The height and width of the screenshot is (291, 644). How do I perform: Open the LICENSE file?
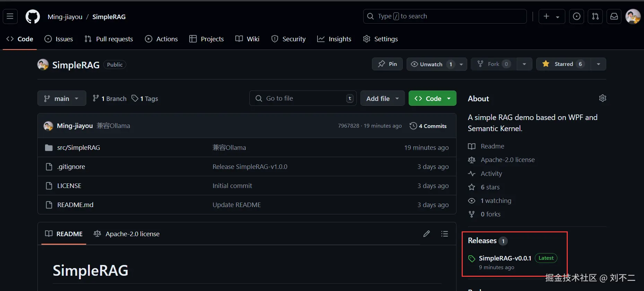click(69, 186)
